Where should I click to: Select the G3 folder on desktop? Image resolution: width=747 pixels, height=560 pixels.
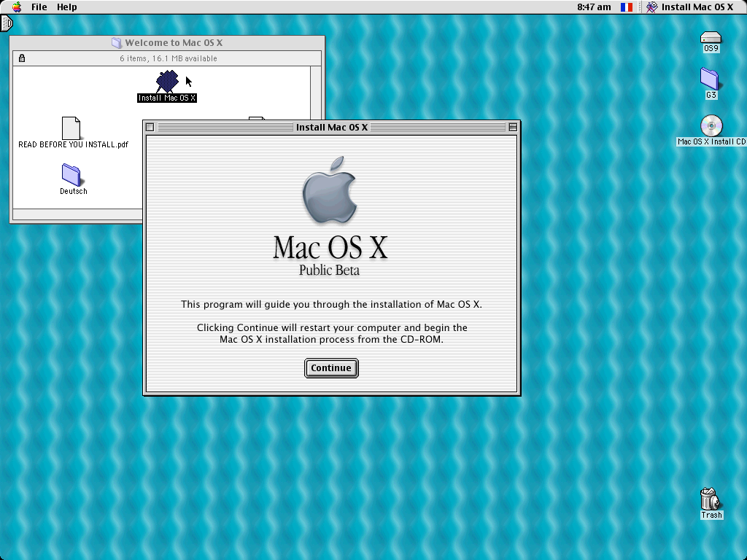711,79
